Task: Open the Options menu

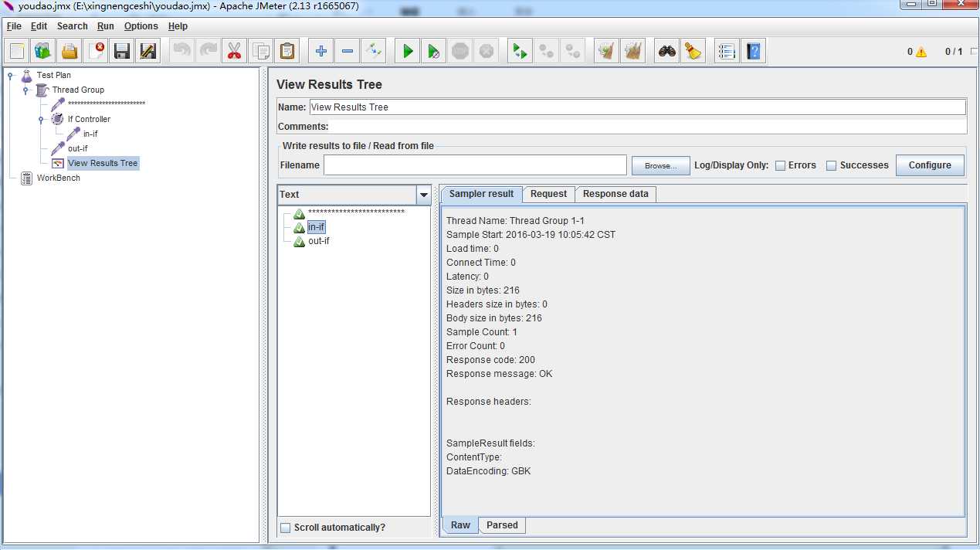Action: click(141, 26)
